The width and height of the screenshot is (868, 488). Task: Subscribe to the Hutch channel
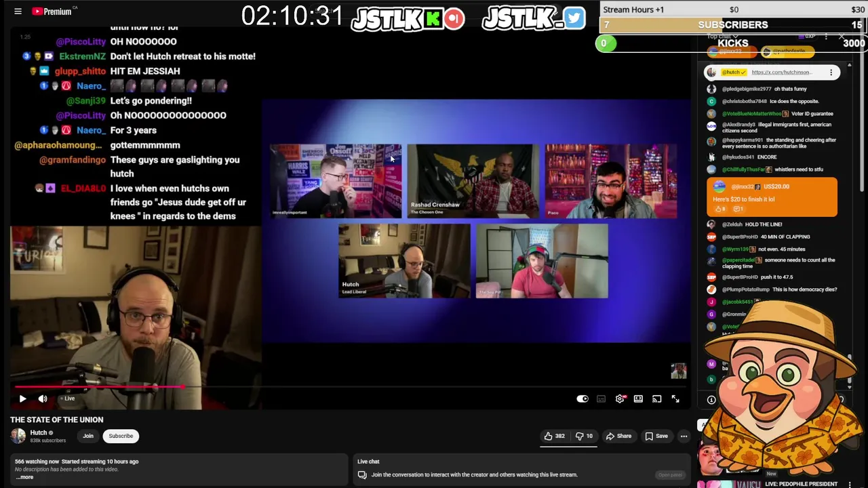121,436
